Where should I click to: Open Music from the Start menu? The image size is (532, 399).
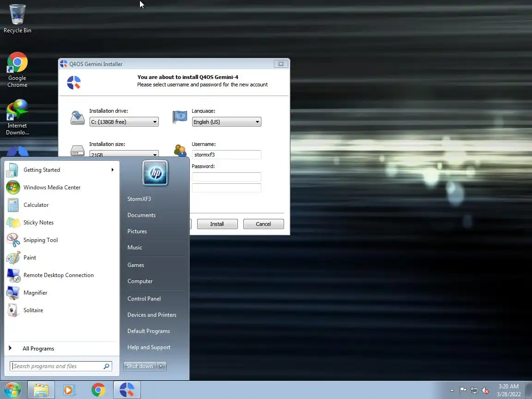(135, 248)
